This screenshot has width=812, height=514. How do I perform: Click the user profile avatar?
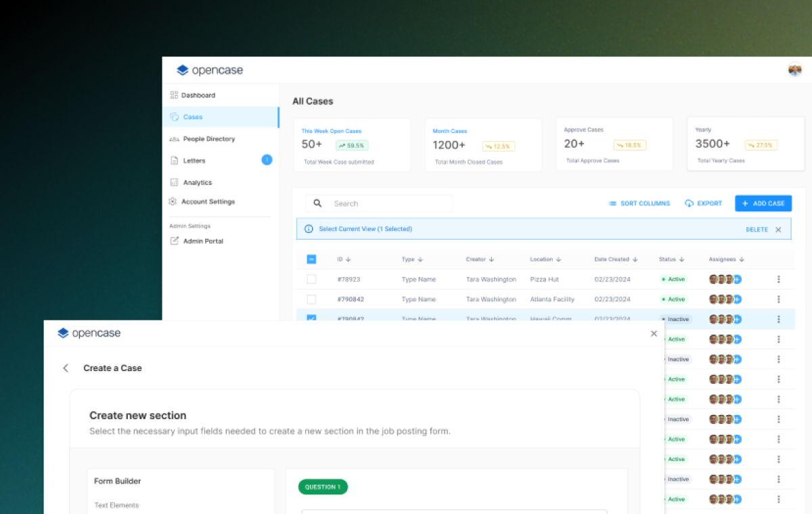pyautogui.click(x=795, y=70)
